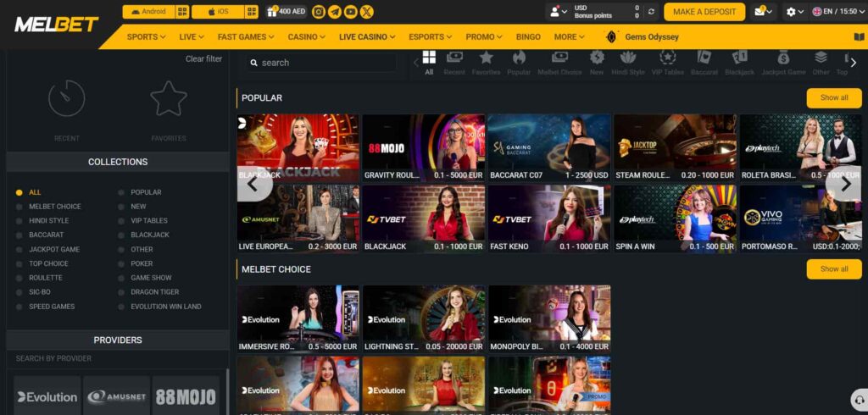Open the Telegram social icon
This screenshot has height=415, width=868.
coord(334,12)
